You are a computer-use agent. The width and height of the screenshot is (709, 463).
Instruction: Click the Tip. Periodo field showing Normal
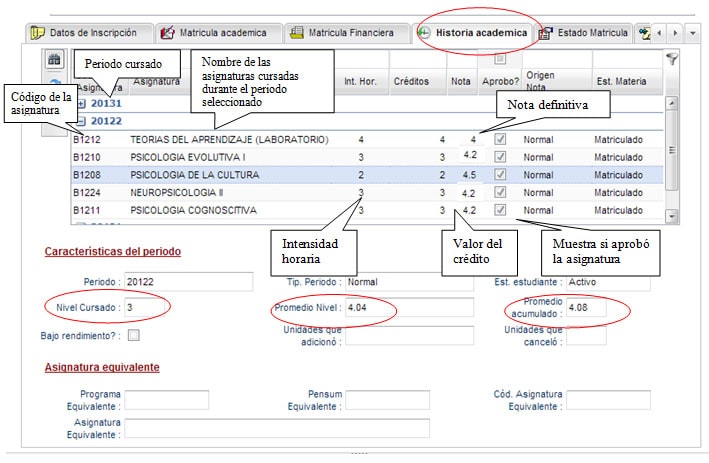click(x=410, y=282)
